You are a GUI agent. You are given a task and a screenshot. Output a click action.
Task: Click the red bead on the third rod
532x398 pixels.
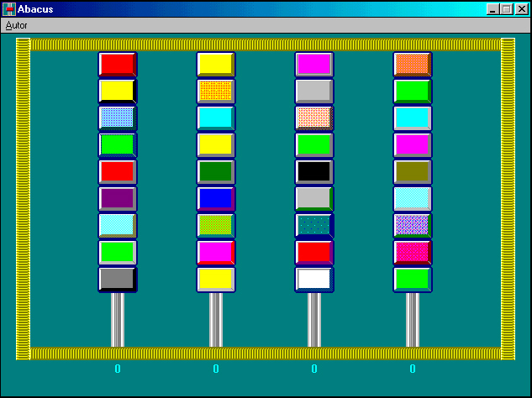pos(314,253)
